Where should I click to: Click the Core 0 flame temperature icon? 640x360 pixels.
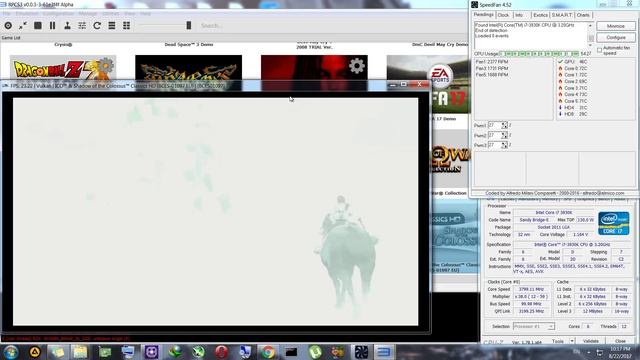560,68
